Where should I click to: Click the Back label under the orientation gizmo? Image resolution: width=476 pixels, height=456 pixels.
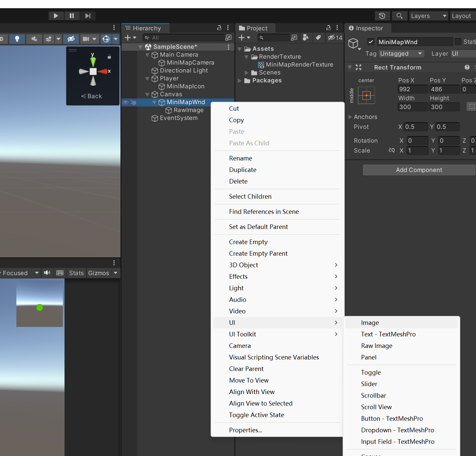92,96
